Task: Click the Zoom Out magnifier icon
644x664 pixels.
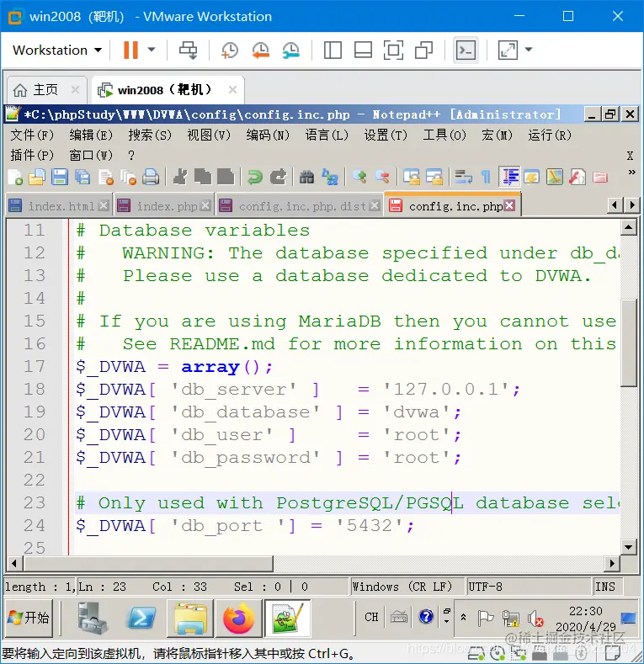Action: pos(382,177)
